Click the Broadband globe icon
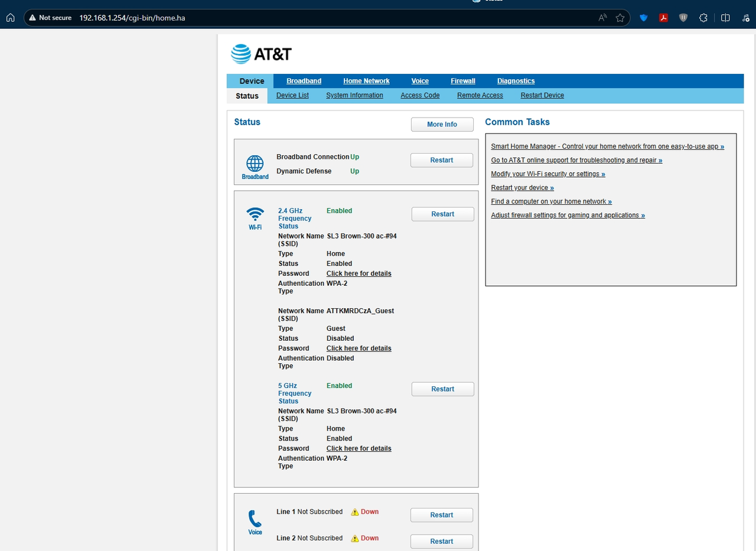This screenshot has height=551, width=756. (x=255, y=163)
